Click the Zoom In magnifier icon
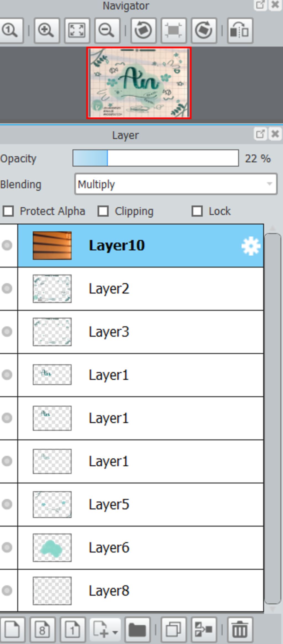 click(x=46, y=30)
